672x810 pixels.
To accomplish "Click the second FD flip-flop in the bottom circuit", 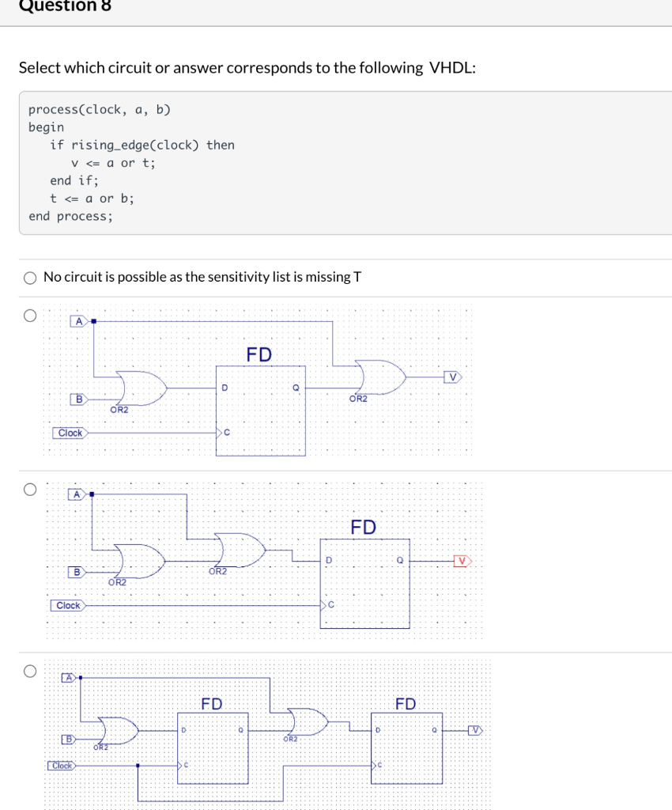I will point(407,744).
